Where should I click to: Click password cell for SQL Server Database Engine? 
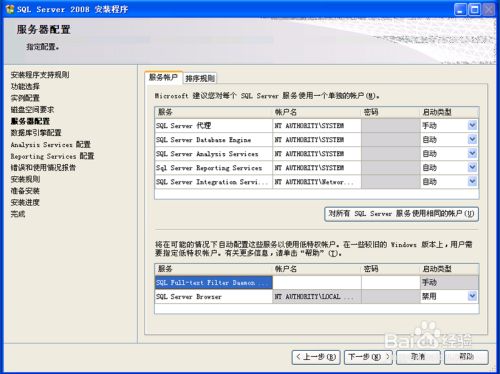point(391,140)
